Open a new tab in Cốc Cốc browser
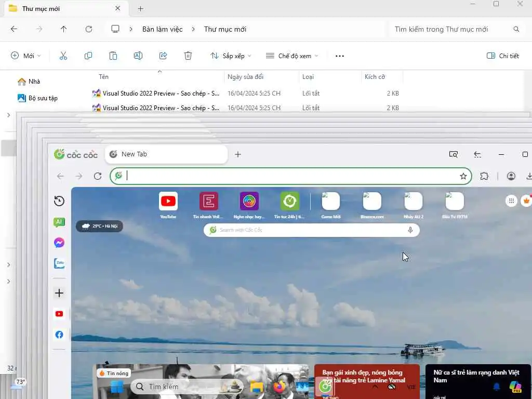532x399 pixels. [238, 154]
